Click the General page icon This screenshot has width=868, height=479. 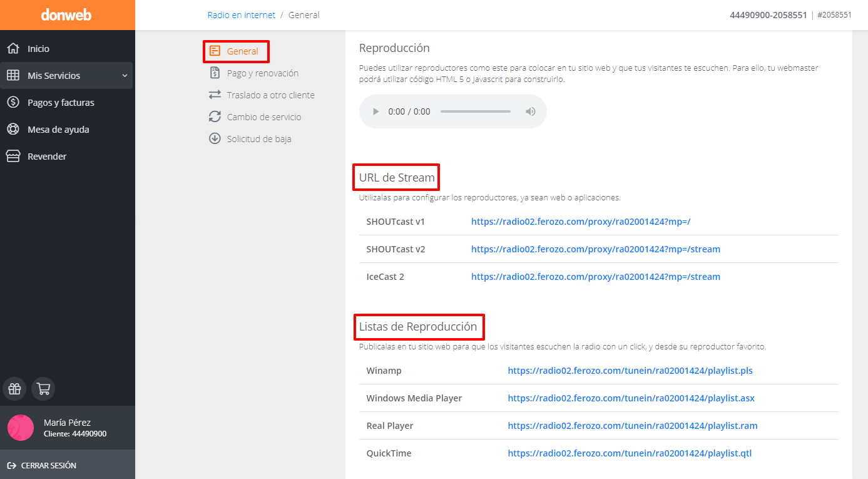coord(215,51)
